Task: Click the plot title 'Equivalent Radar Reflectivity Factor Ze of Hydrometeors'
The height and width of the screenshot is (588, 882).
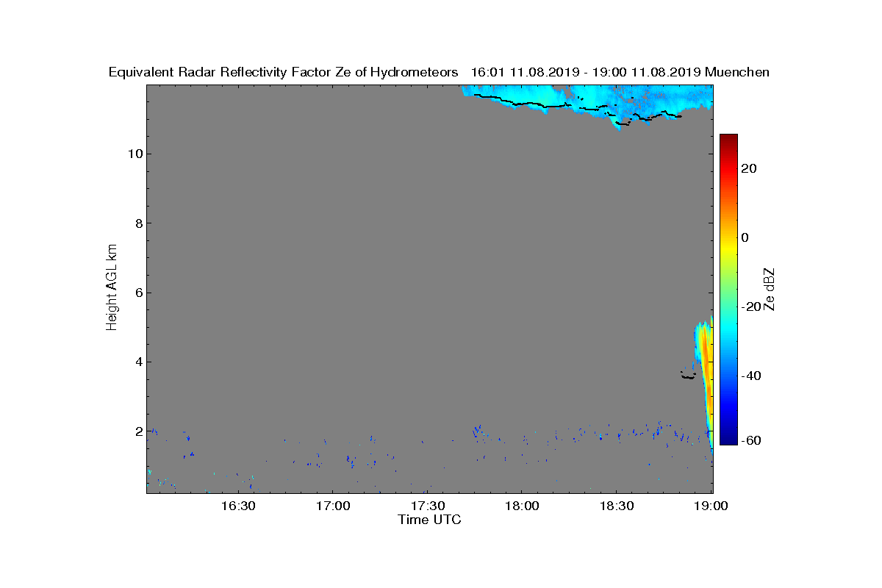Action: pyautogui.click(x=284, y=73)
